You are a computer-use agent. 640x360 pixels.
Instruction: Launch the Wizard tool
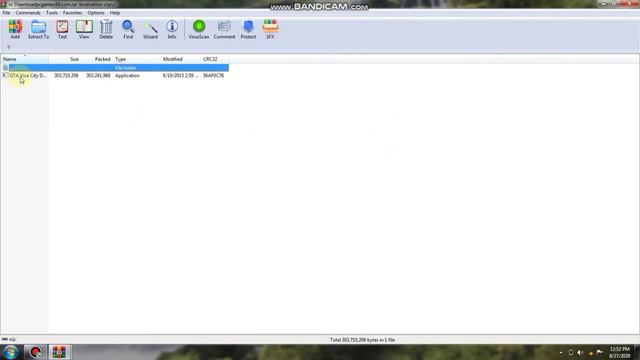click(150, 29)
